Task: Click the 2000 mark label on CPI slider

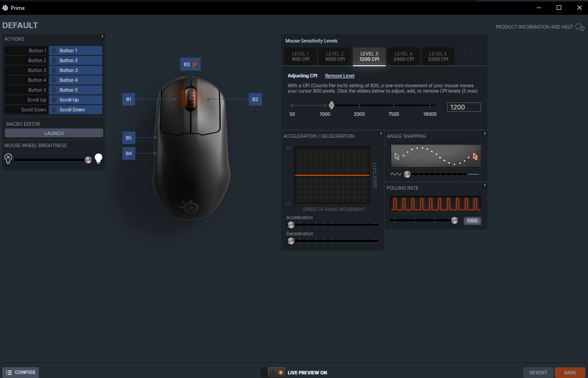Action: (359, 114)
